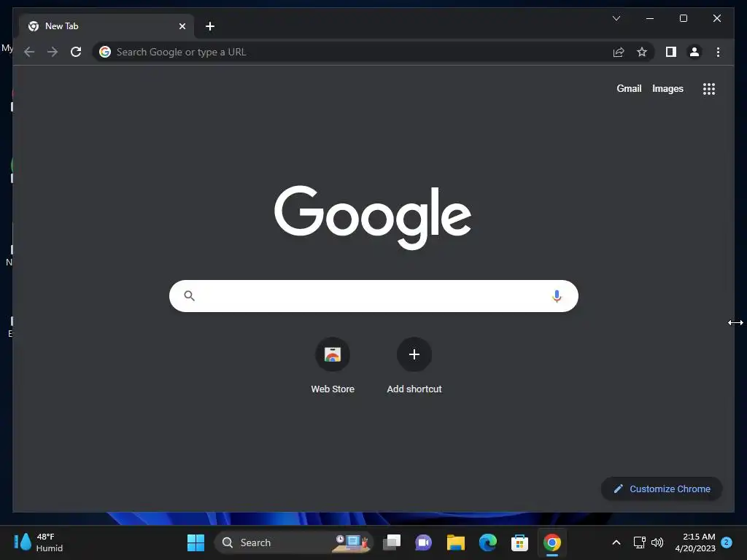Open the Chat app on taskbar
Viewport: 747px width, 560px height.
click(424, 542)
